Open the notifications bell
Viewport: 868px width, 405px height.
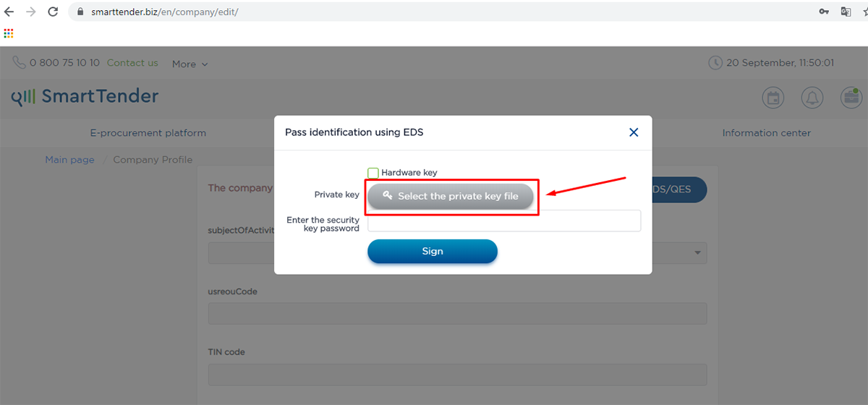(x=812, y=98)
